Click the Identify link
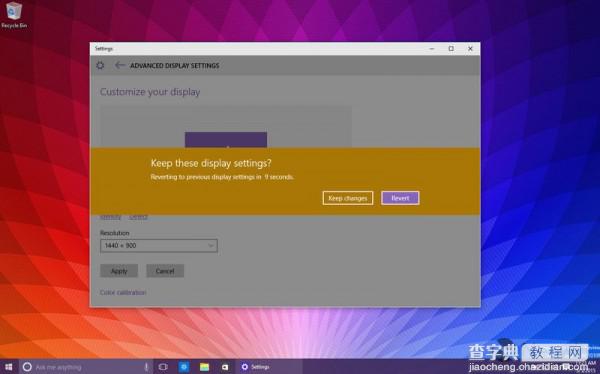Image resolution: width=600 pixels, height=374 pixels. coord(111,217)
